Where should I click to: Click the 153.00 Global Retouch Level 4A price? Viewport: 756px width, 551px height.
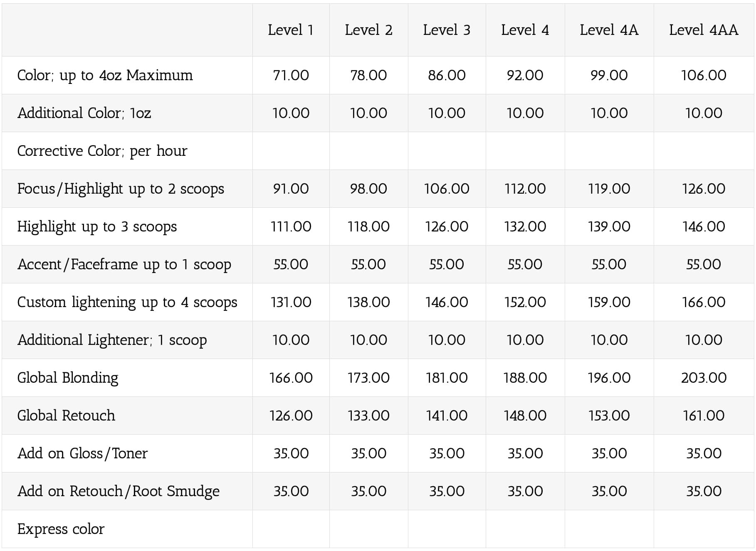coord(609,416)
